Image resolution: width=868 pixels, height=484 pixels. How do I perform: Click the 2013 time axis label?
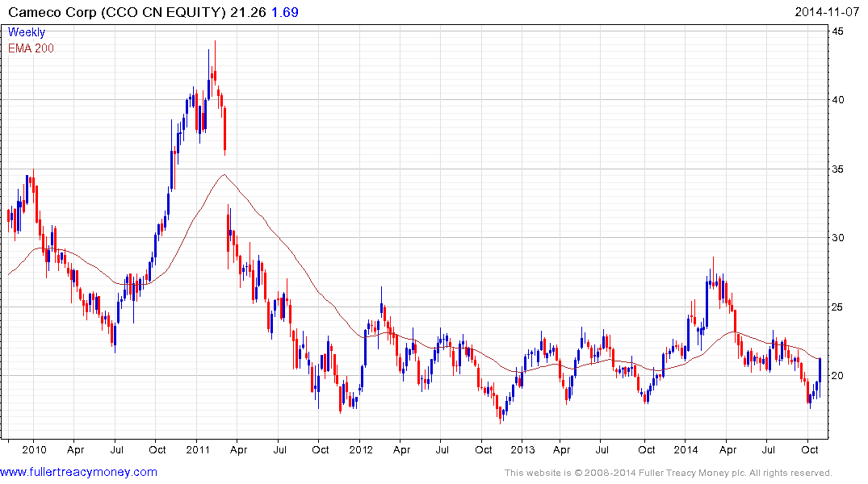522,449
